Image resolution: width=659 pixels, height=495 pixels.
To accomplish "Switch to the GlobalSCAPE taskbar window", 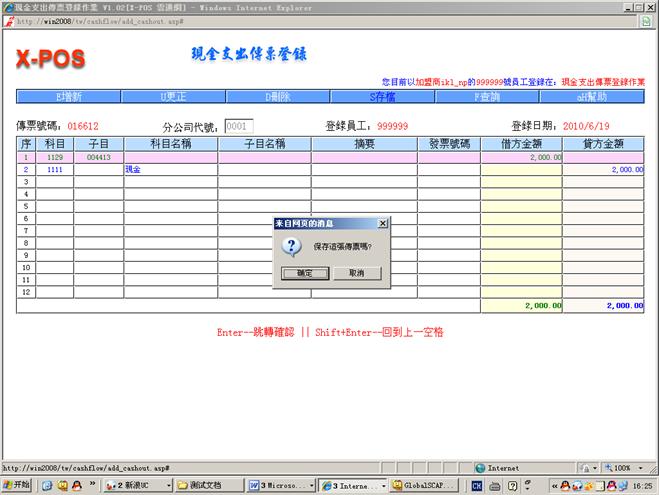I will click(422, 486).
